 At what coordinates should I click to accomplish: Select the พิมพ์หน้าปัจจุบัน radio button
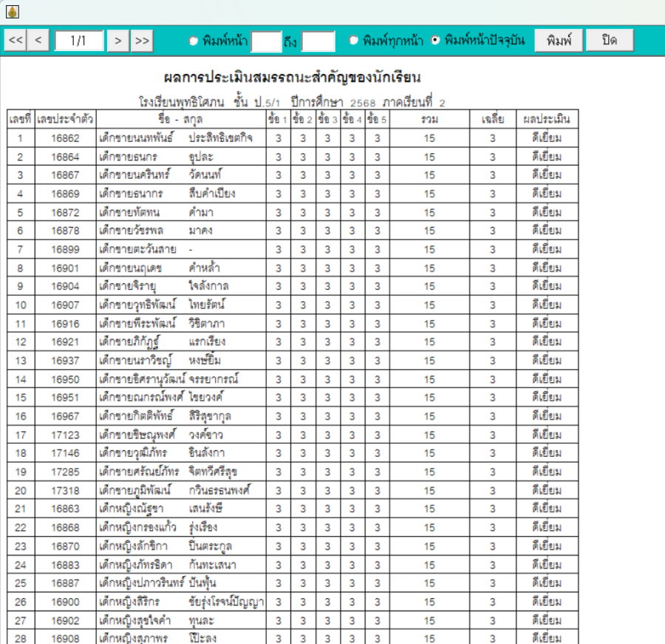click(436, 41)
